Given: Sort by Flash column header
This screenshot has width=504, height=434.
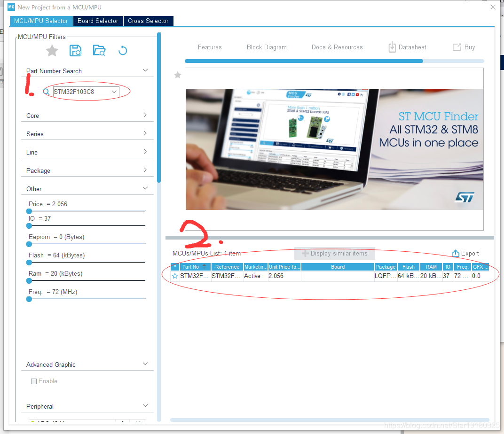Looking at the screenshot, I should pyautogui.click(x=409, y=267).
